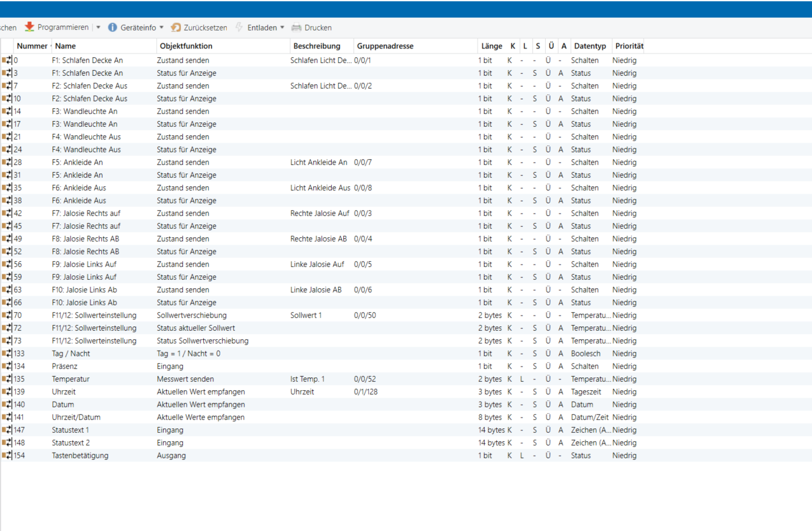The height and width of the screenshot is (531, 812).
Task: Click the object icon of row 139 Uhrzeit
Action: tap(7, 391)
